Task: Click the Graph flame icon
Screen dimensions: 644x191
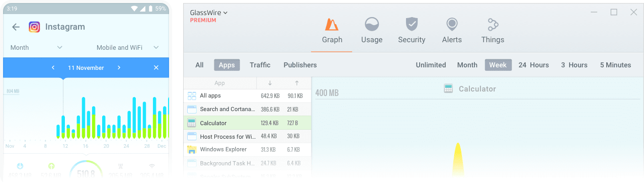Action: point(332,24)
